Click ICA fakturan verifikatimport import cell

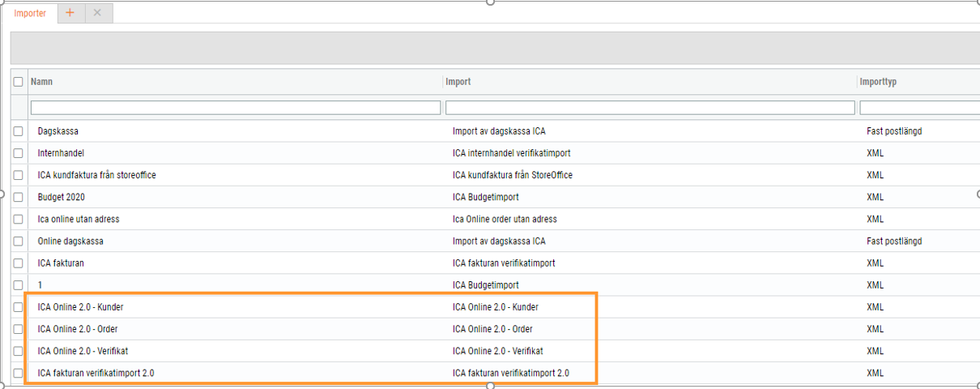coord(504,263)
